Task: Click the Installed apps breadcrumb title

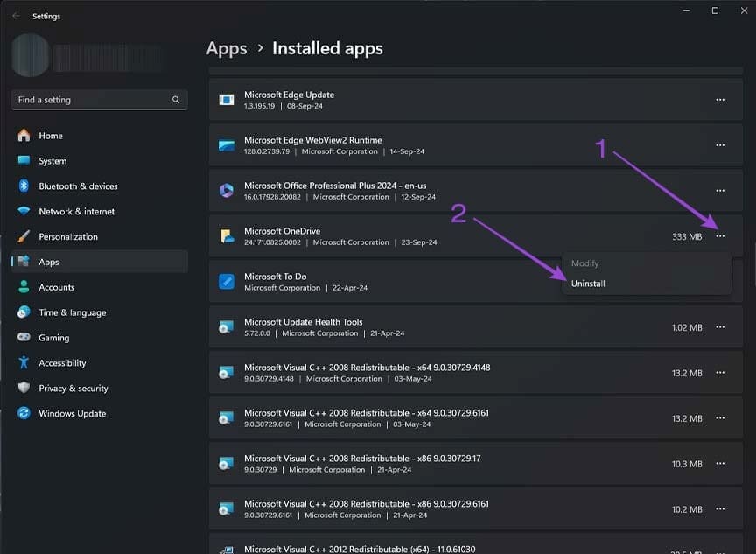Action: click(x=327, y=49)
